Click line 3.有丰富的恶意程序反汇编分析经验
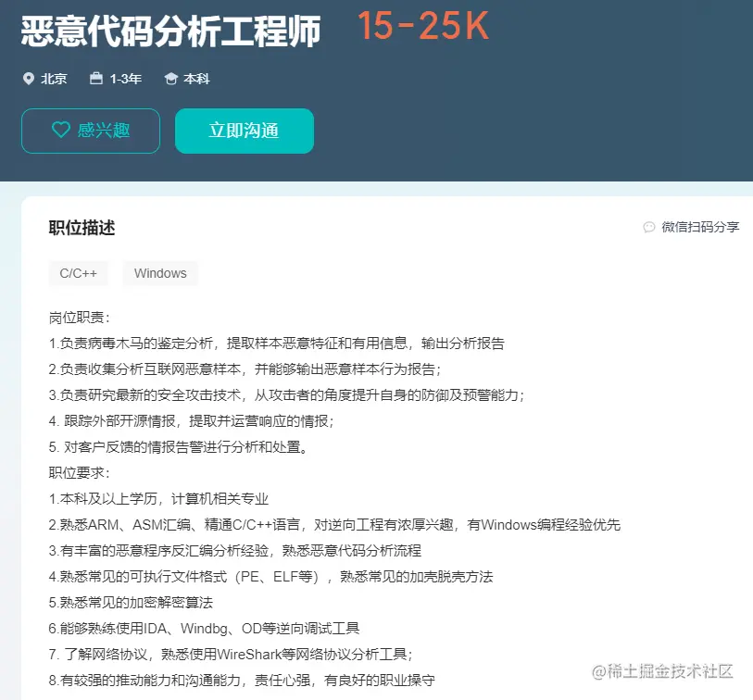Image resolution: width=753 pixels, height=700 pixels. (235, 551)
